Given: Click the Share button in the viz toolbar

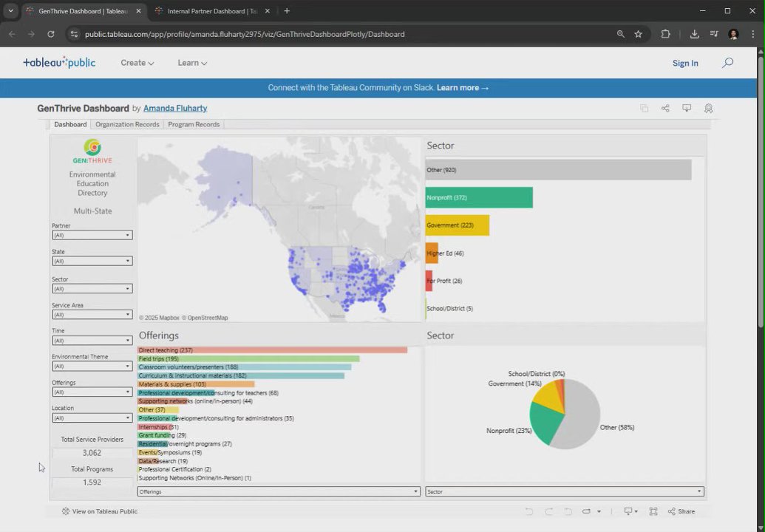Looking at the screenshot, I should pos(681,511).
